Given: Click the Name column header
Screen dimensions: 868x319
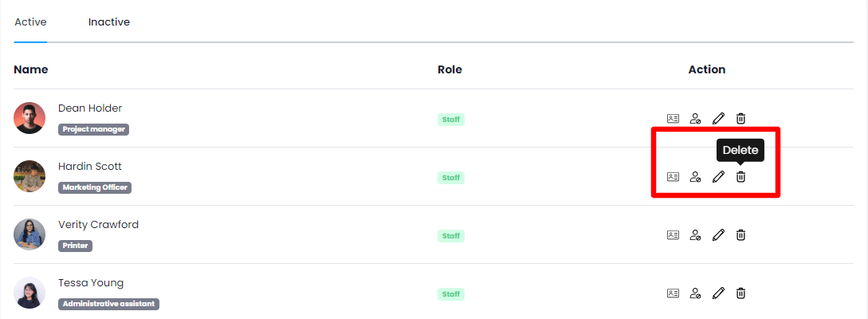Looking at the screenshot, I should [x=31, y=69].
